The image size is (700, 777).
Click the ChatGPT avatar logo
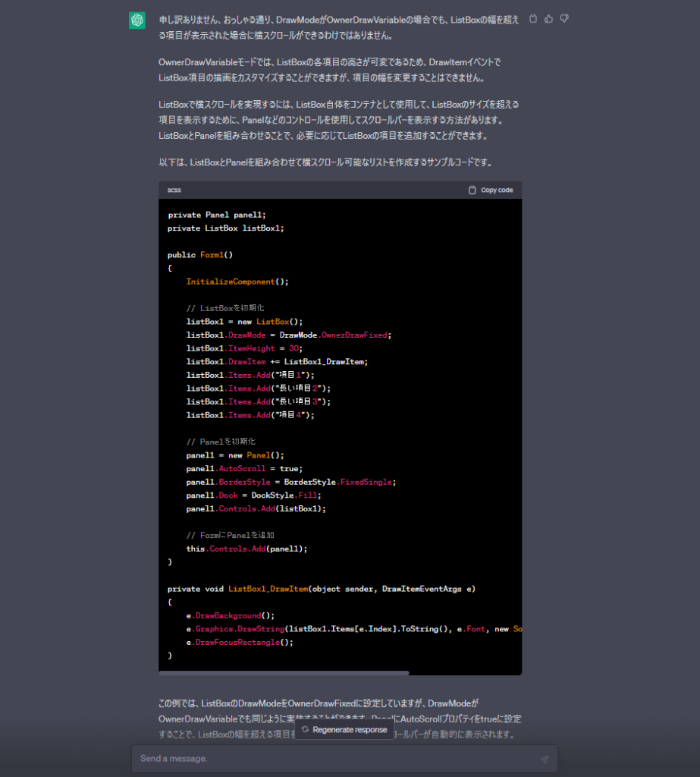137,20
